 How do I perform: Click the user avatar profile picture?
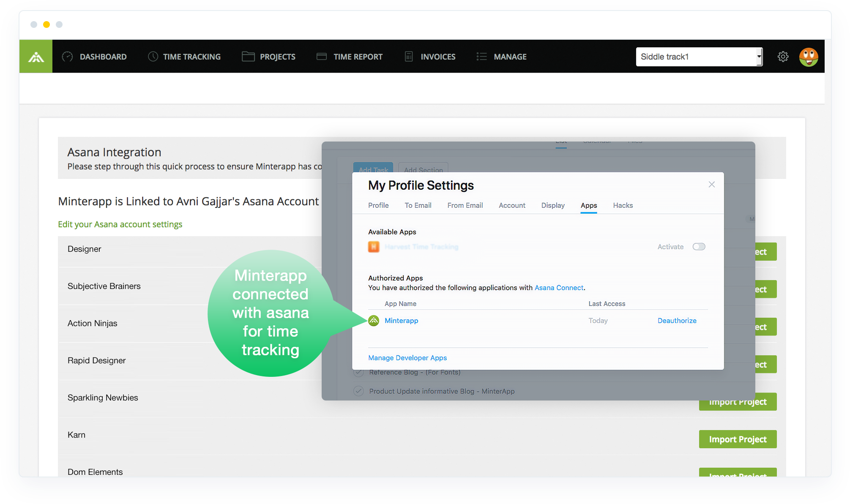808,57
